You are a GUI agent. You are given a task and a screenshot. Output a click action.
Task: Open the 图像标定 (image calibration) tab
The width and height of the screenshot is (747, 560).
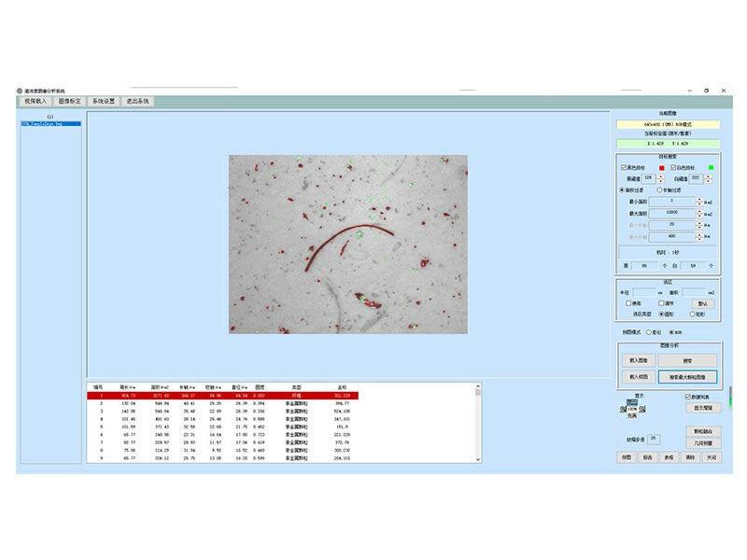tap(69, 101)
